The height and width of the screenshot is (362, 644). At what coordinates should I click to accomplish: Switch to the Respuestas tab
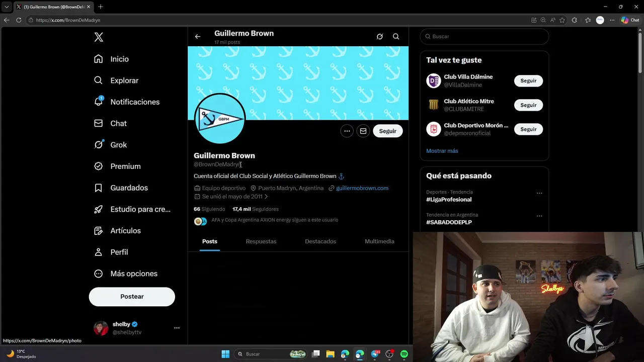pyautogui.click(x=261, y=241)
